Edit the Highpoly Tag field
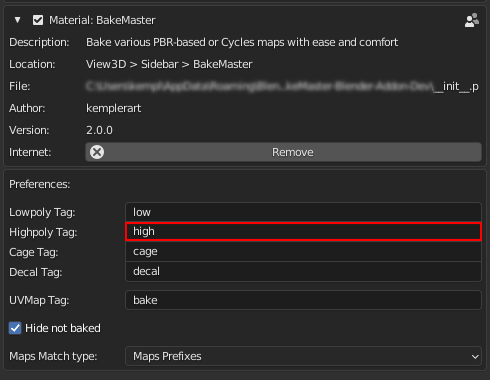 tap(303, 231)
